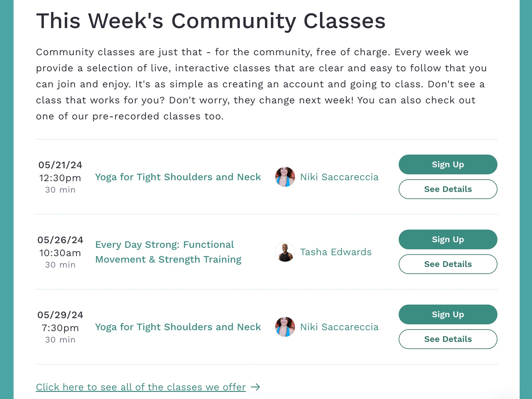Image resolution: width=532 pixels, height=399 pixels.
Task: Open Tasha Edwards instructor link
Action: (336, 252)
